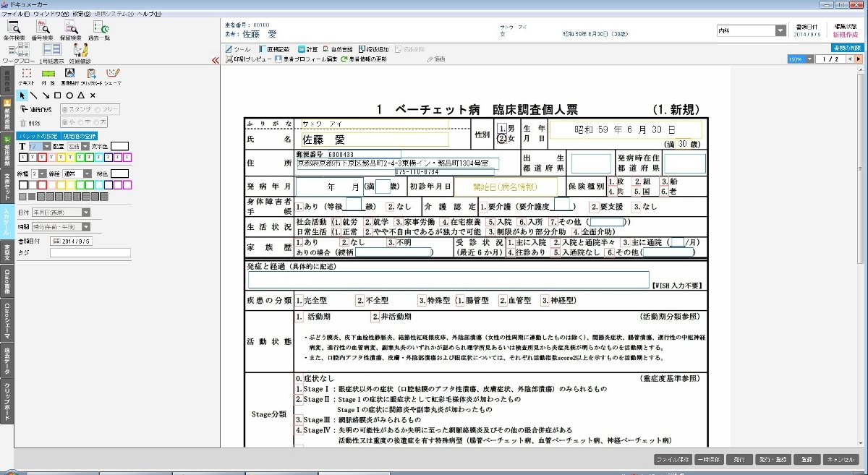Click the 計算 calculation toolbar item
This screenshot has height=475, width=868.
pyautogui.click(x=307, y=49)
